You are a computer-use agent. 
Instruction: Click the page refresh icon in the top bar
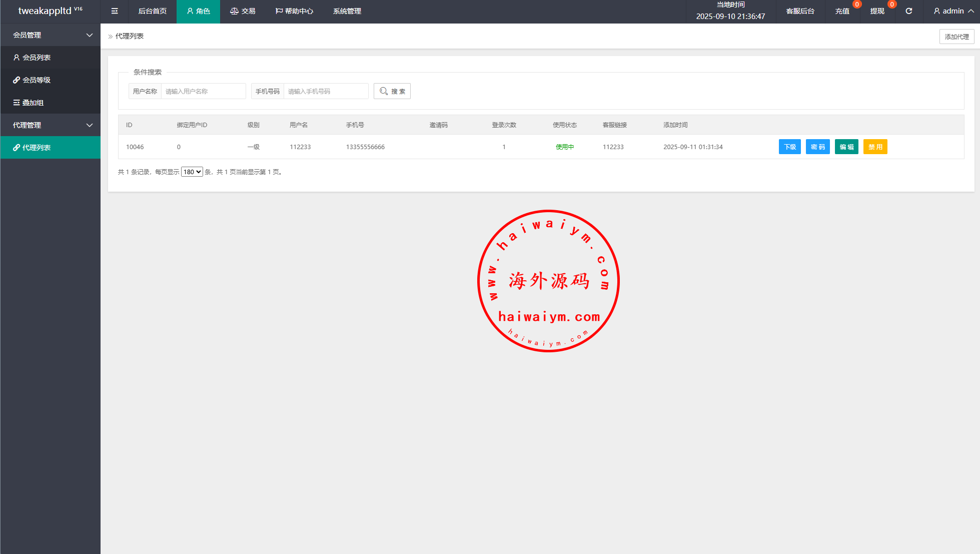click(908, 11)
